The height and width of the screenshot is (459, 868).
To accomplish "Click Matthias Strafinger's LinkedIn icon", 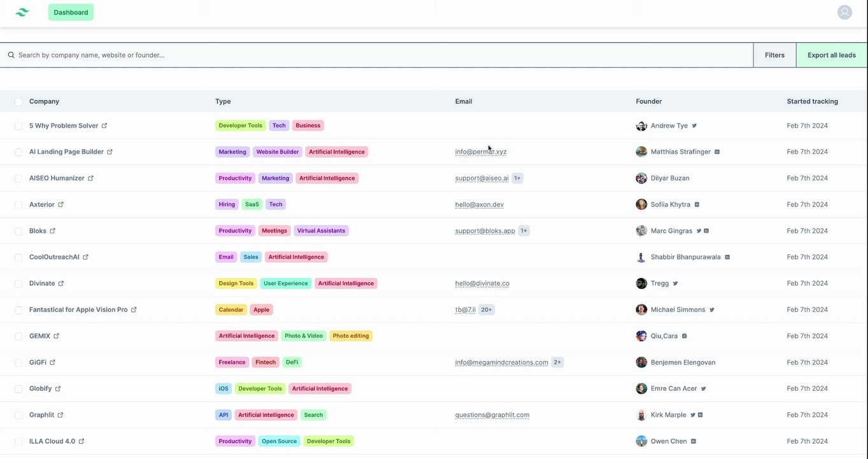I will pos(717,152).
